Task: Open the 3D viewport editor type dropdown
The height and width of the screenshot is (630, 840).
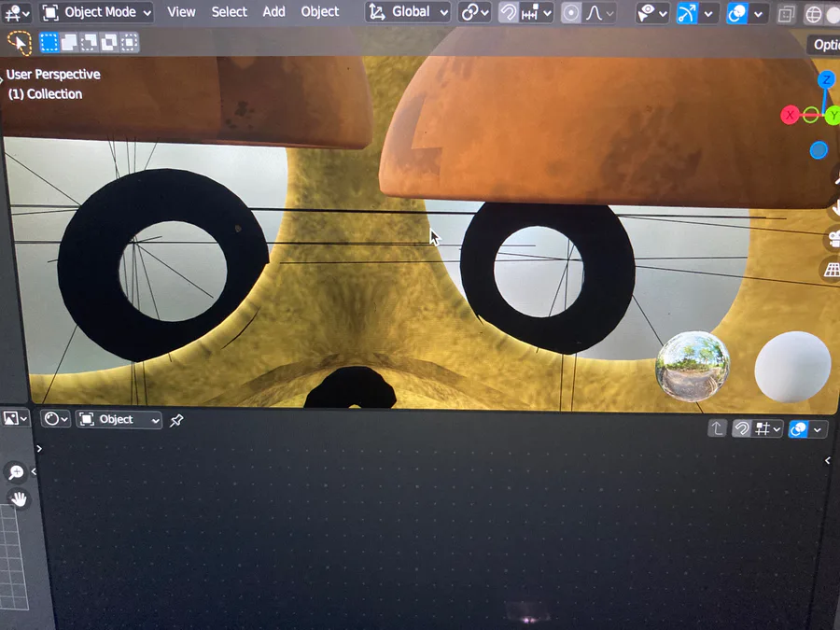Action: click(x=16, y=12)
